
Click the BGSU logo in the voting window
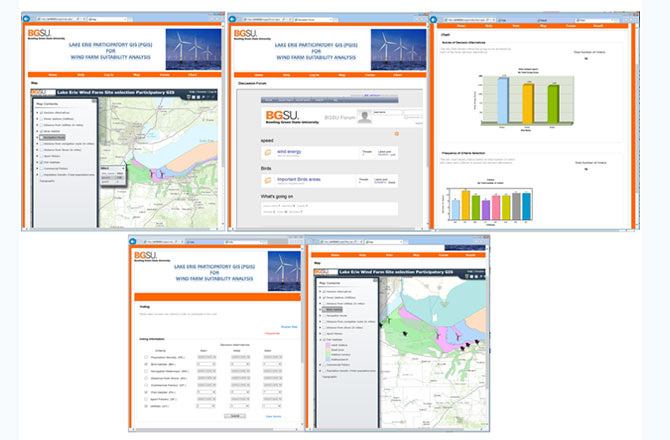(x=151, y=257)
